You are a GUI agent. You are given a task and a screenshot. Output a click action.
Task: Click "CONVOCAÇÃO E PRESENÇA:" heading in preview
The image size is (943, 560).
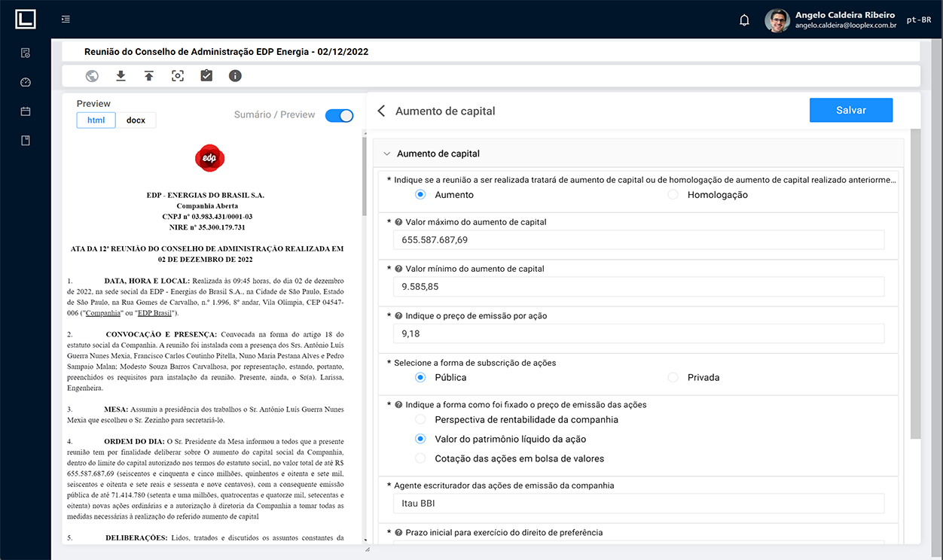click(161, 334)
